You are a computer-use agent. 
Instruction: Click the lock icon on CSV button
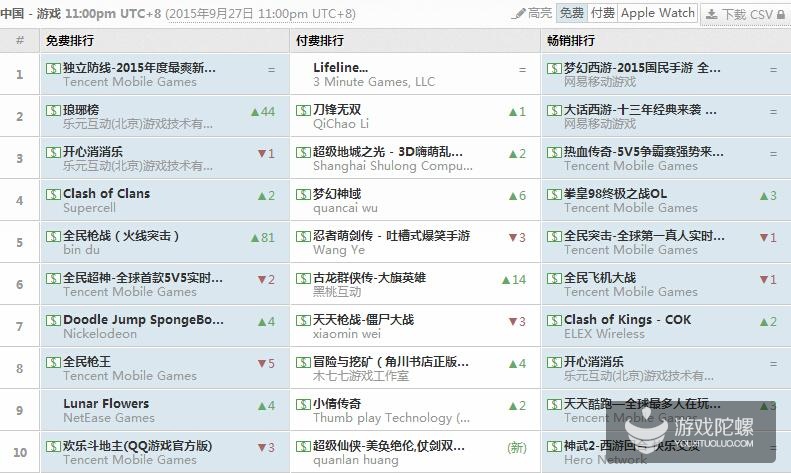click(781, 14)
